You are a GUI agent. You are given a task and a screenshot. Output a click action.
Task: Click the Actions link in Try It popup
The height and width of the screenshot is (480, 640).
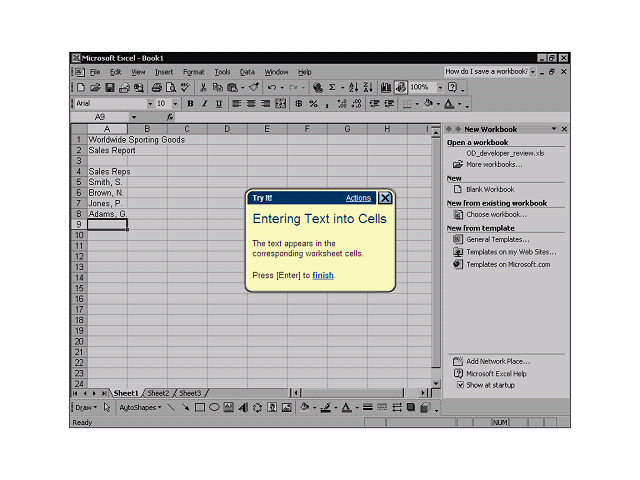[358, 198]
